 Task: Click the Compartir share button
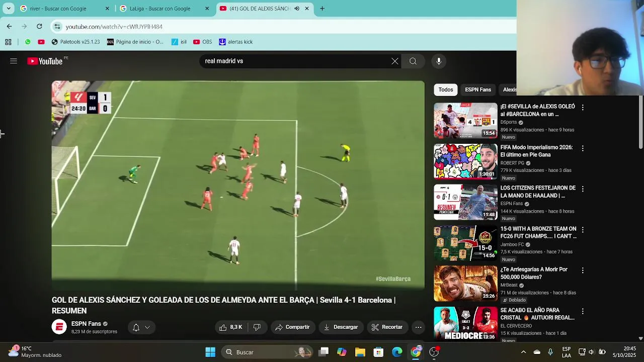293,327
